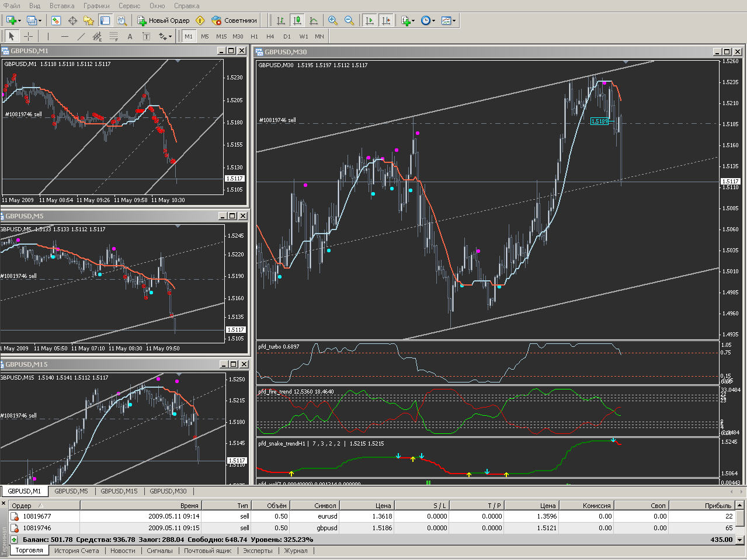Open the Сервис menu
This screenshot has height=560, width=747.
click(x=129, y=6)
